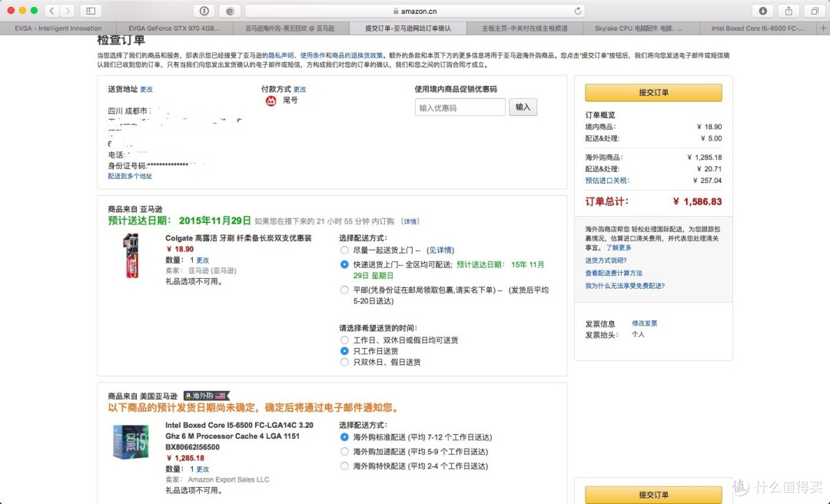Open 预估进口关税 link
The width and height of the screenshot is (830, 504).
point(607,181)
